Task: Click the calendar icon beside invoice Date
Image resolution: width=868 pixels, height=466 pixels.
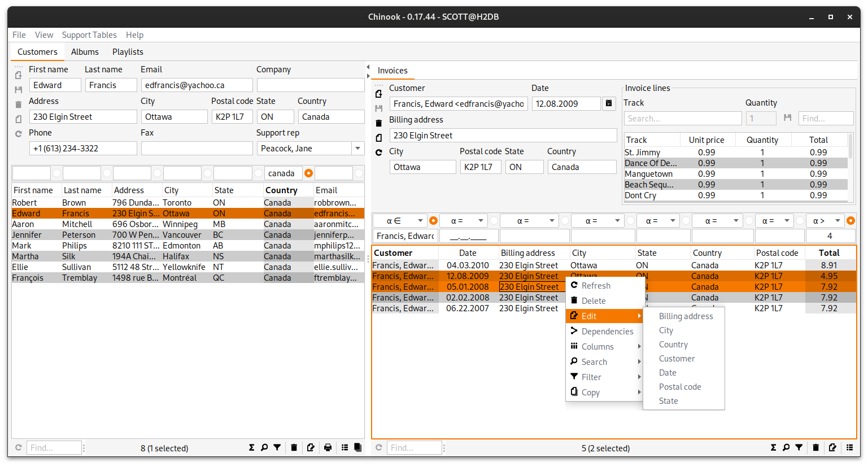Action: (609, 103)
